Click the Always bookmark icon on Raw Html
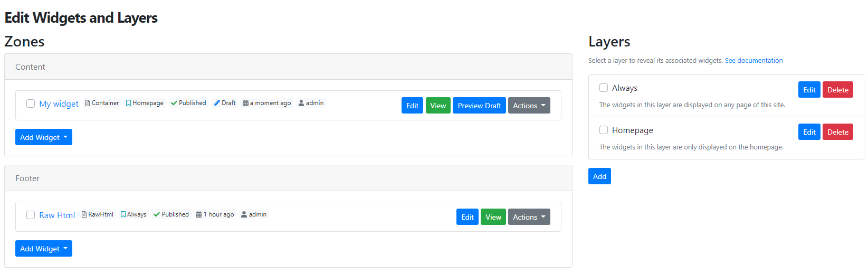Screen dimensions: 868x273 click(123, 214)
